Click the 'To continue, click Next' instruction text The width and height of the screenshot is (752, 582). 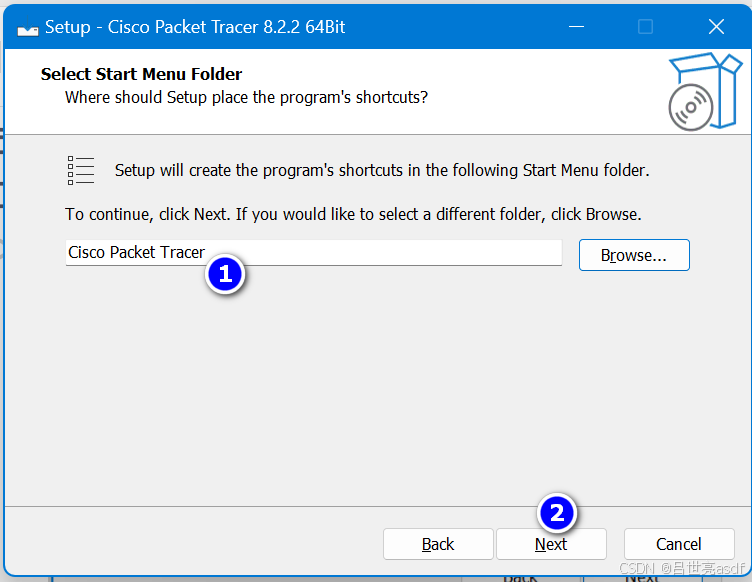click(353, 214)
